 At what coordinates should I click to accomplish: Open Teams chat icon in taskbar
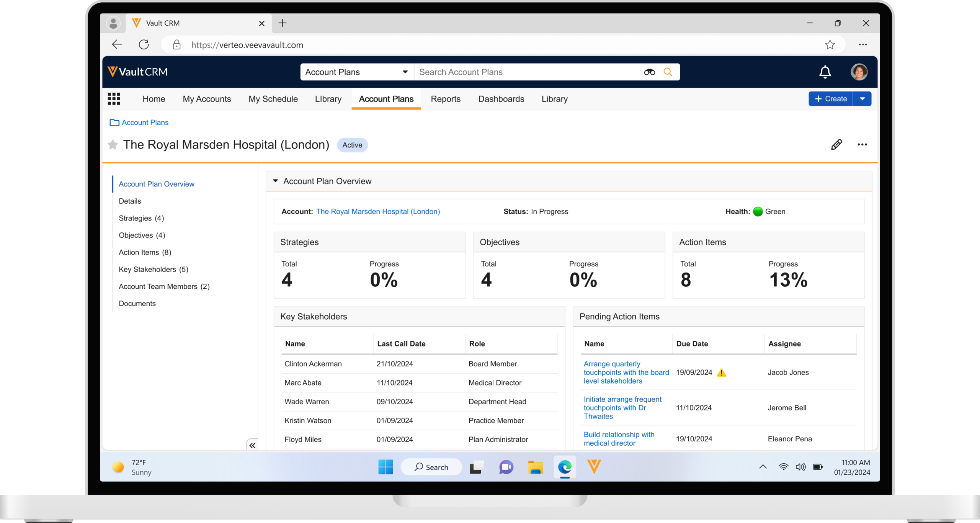pyautogui.click(x=506, y=467)
